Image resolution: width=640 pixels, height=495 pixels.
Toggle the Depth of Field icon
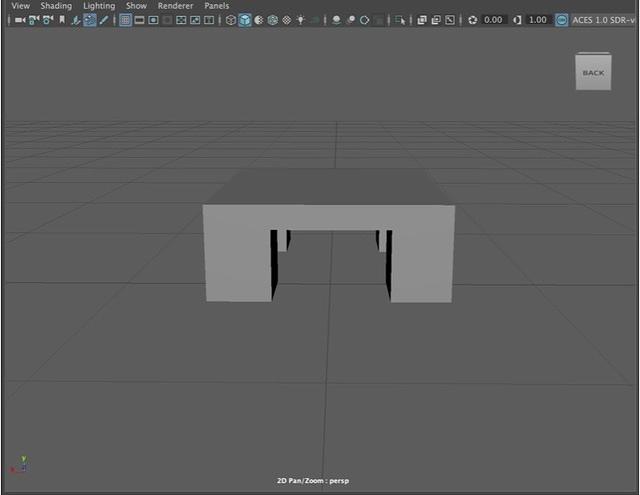click(378, 20)
